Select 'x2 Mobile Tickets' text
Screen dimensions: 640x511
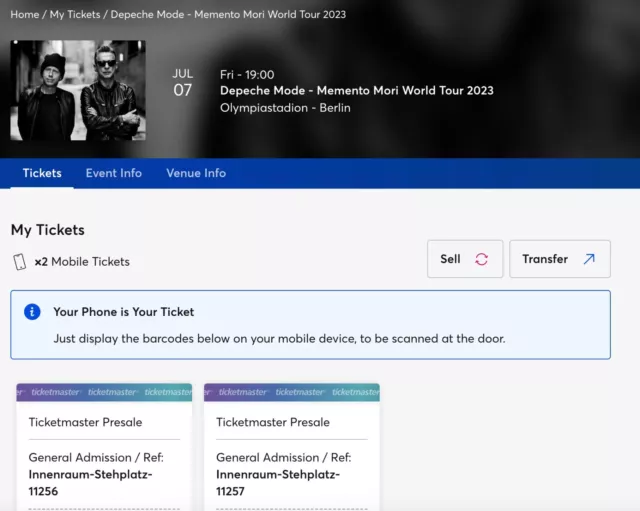(x=82, y=262)
